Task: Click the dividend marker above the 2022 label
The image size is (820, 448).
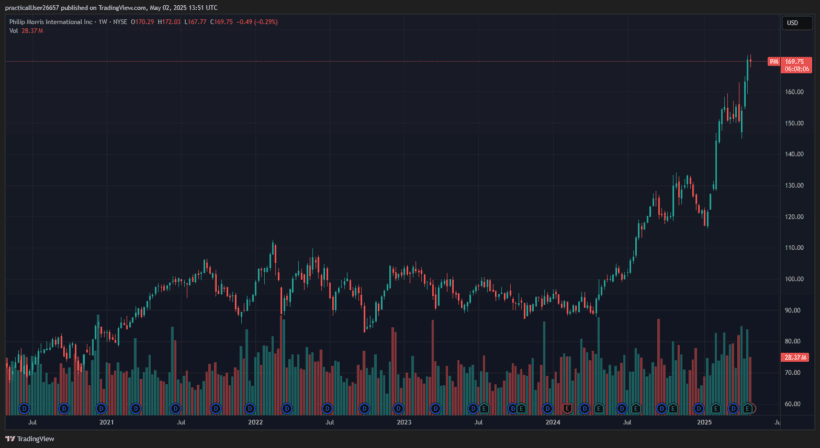Action: (250, 408)
